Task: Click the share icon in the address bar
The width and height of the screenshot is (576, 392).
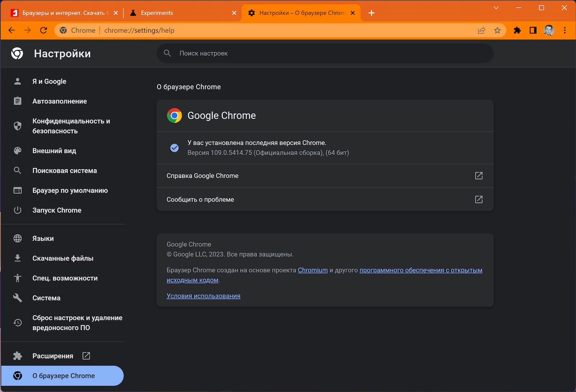Action: (x=482, y=30)
